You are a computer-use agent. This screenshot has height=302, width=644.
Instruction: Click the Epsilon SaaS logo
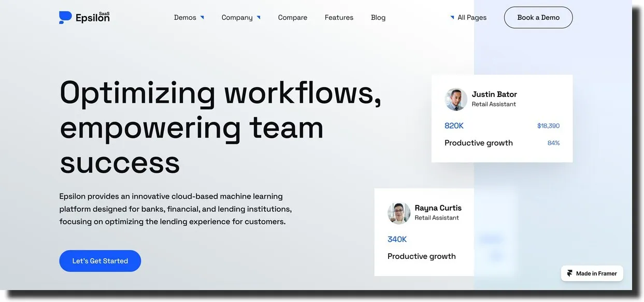[x=84, y=17]
